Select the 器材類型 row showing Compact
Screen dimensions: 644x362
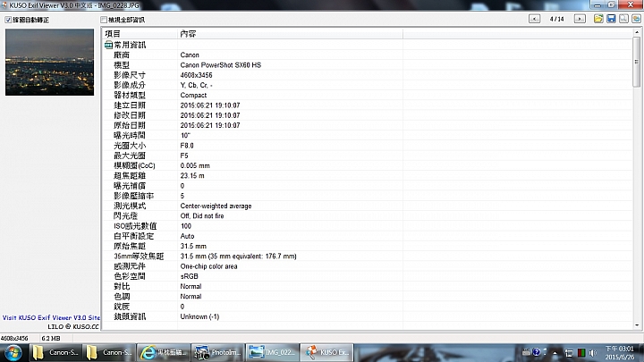point(368,96)
